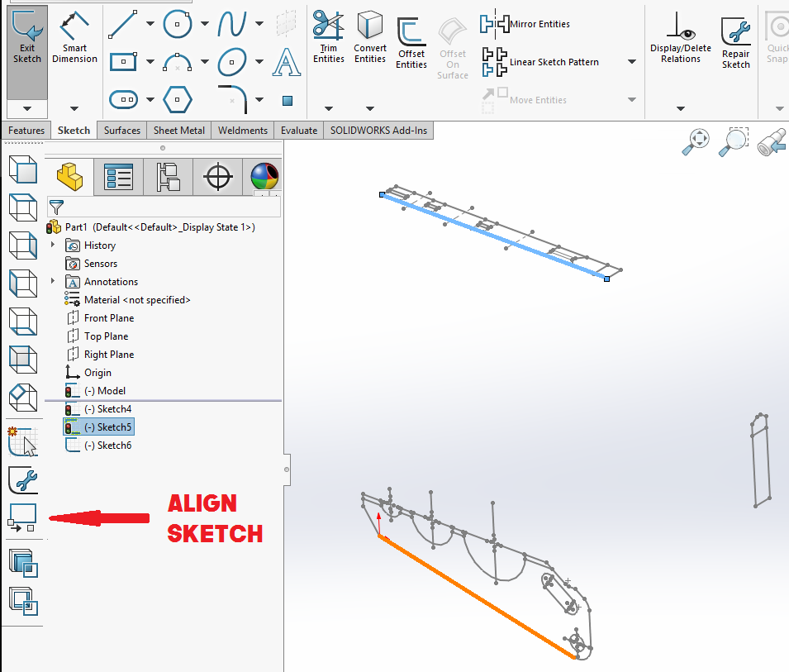This screenshot has width=789, height=672.
Task: Select the Polygon sketch tool
Action: 178,100
